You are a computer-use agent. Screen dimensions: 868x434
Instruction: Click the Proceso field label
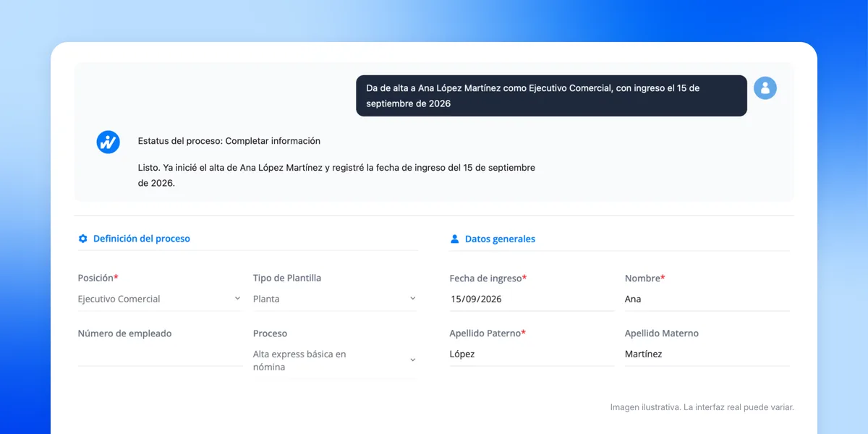pos(270,333)
